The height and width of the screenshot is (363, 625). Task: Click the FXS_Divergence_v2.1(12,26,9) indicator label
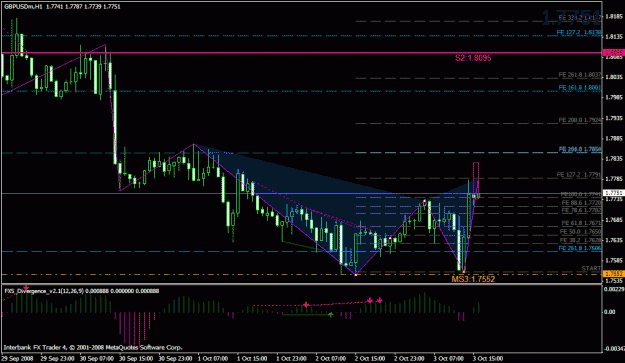44,291
